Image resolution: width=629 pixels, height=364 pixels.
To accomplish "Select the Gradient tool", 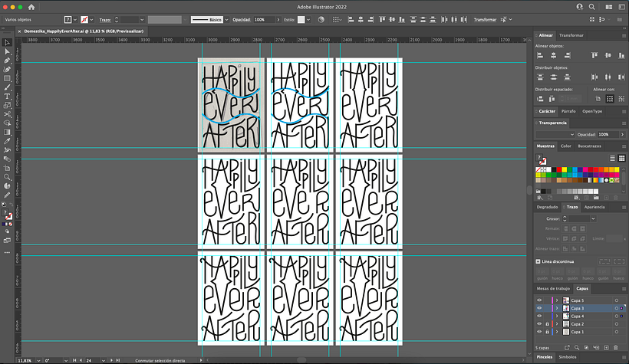I will [x=7, y=133].
